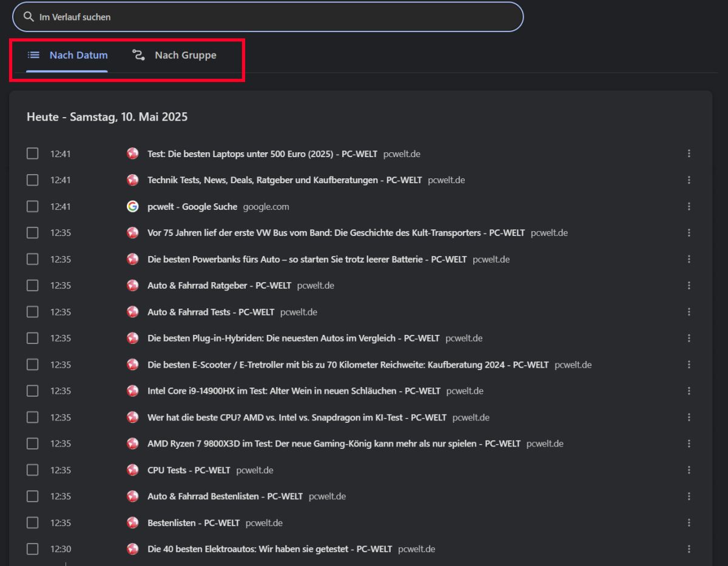This screenshot has height=566, width=728.
Task: Open more actions for Auto & Fahrrad Bestenlisten
Action: (689, 496)
